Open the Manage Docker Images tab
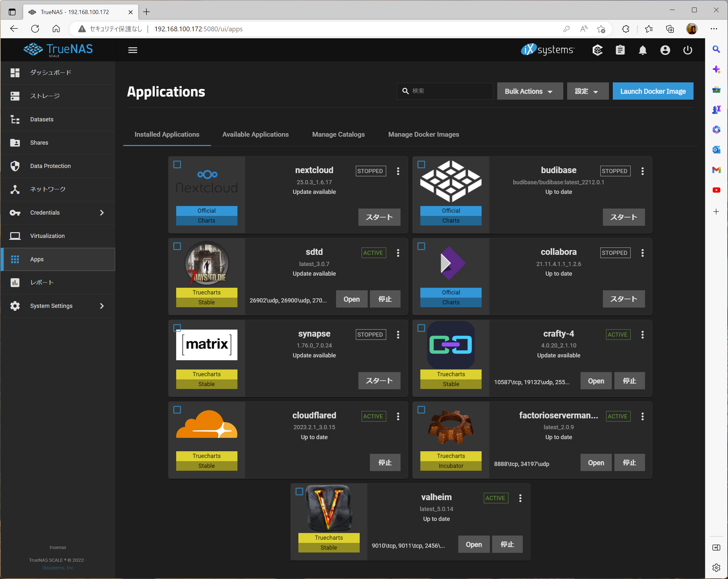Image resolution: width=728 pixels, height=579 pixels. tap(424, 134)
